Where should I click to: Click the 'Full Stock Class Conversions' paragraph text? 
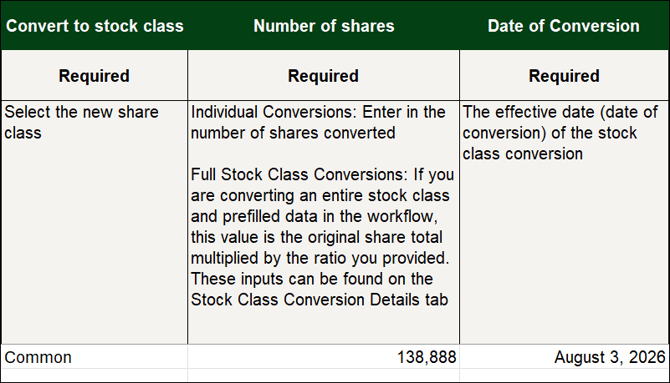(322, 237)
